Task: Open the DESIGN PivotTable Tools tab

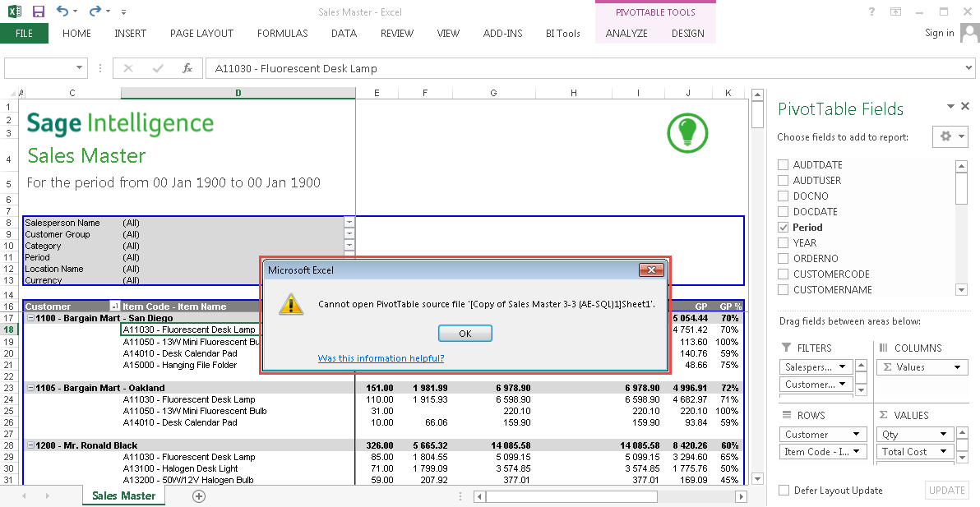Action: (x=687, y=33)
